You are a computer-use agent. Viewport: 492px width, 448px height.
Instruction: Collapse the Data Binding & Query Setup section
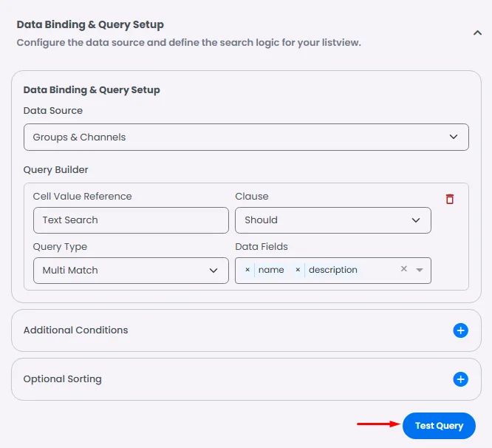point(477,33)
